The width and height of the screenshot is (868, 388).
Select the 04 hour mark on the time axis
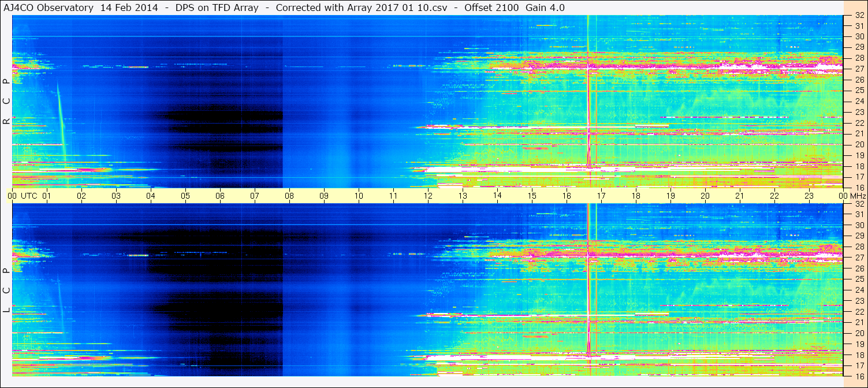[151, 196]
